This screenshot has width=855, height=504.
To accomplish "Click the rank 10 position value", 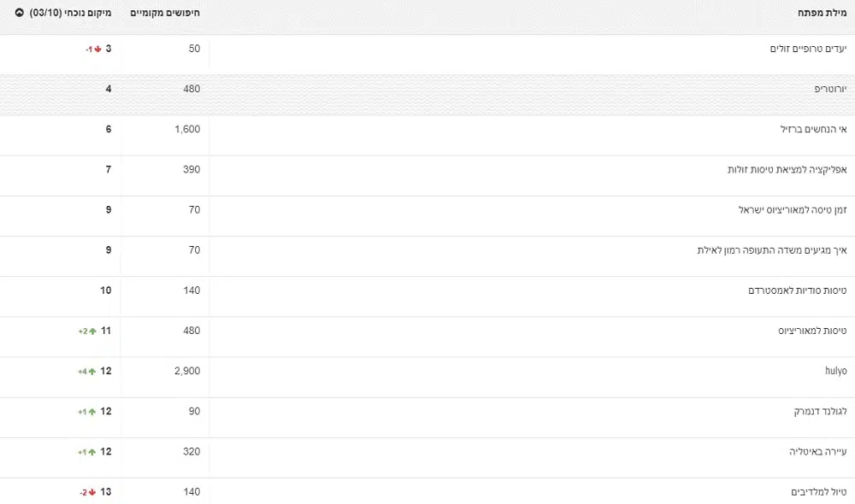I will (106, 290).
